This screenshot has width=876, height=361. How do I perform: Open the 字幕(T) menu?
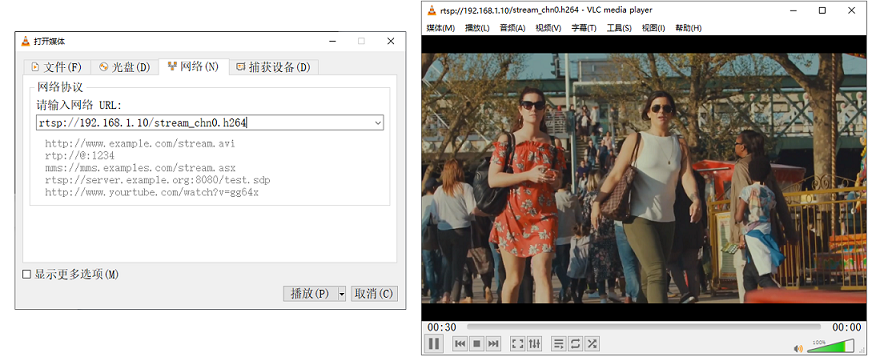pos(583,28)
